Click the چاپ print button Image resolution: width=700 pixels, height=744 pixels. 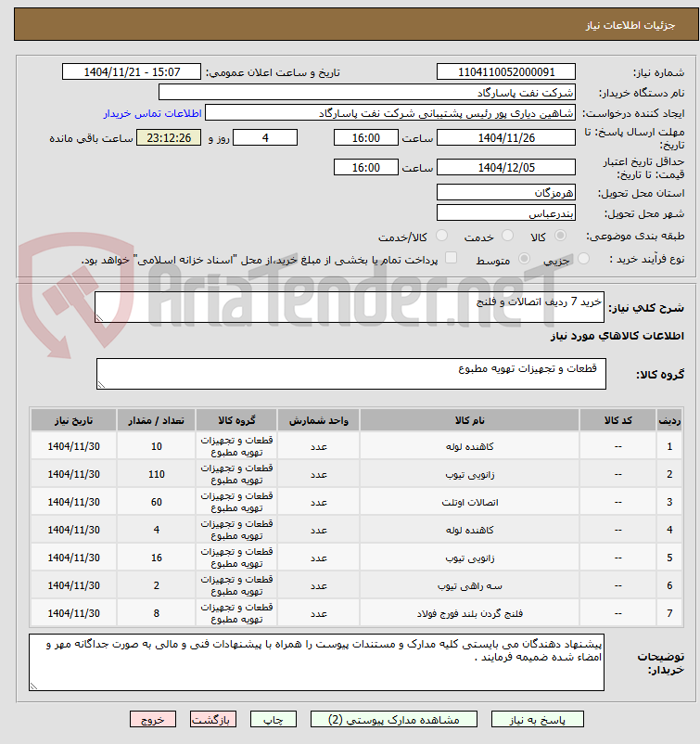coord(274,719)
